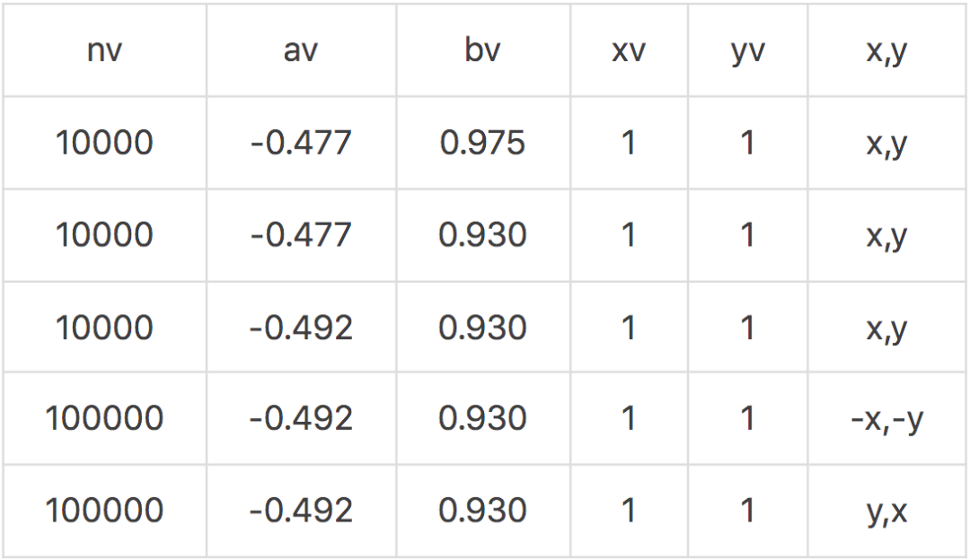Select the -0.492 cell in third data row

[x=300, y=328]
